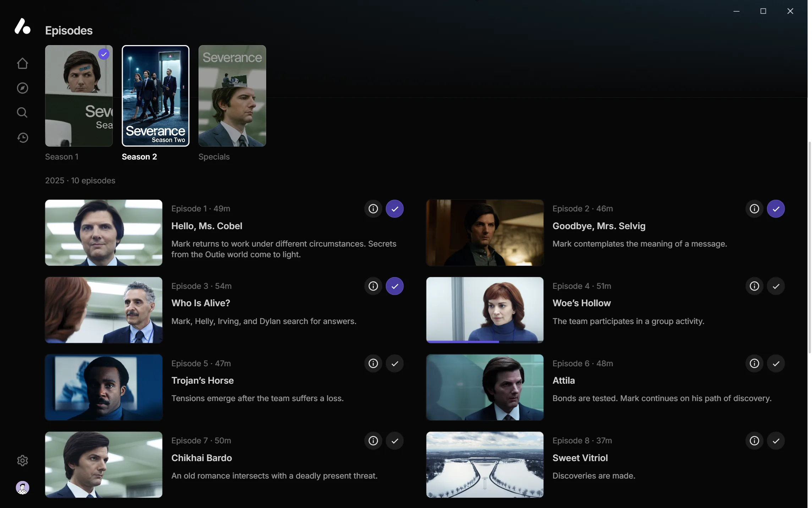Unmark Episode 2 as watched
The image size is (812, 508).
776,209
